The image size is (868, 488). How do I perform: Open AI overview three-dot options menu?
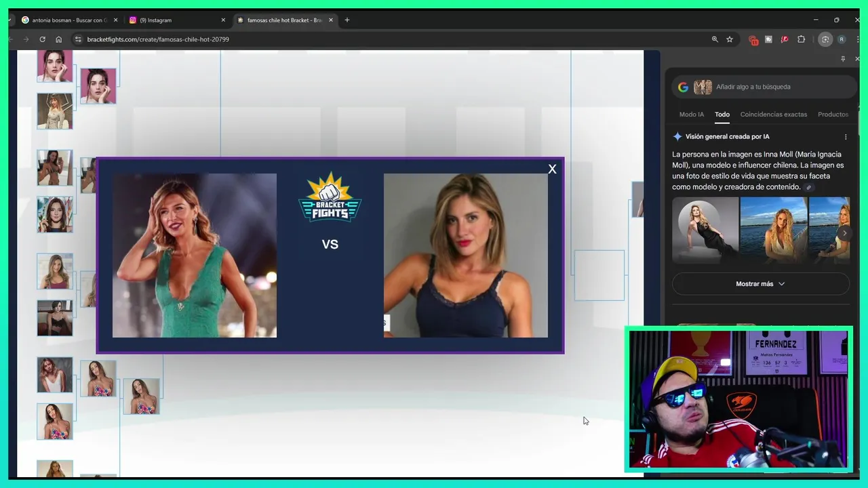(846, 137)
